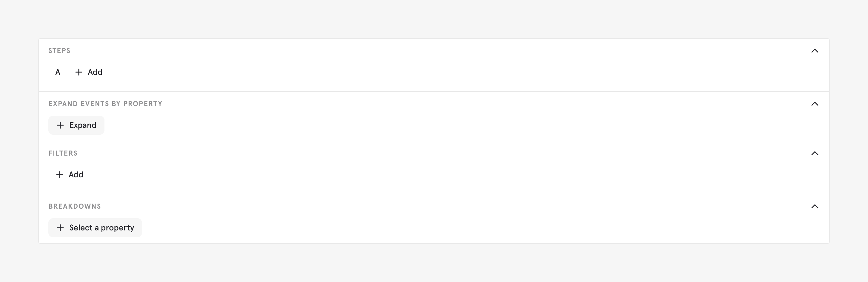Click empty space right of Filters Add

(404, 175)
